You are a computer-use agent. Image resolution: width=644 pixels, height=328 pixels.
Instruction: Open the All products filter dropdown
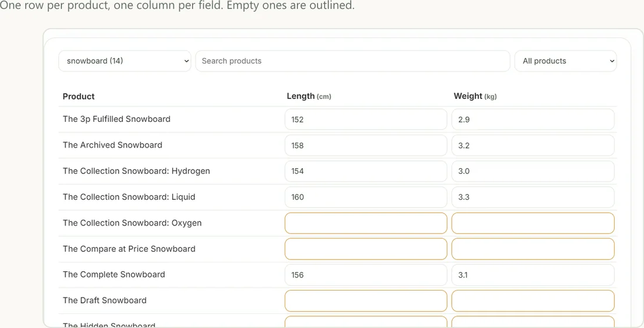pos(566,61)
